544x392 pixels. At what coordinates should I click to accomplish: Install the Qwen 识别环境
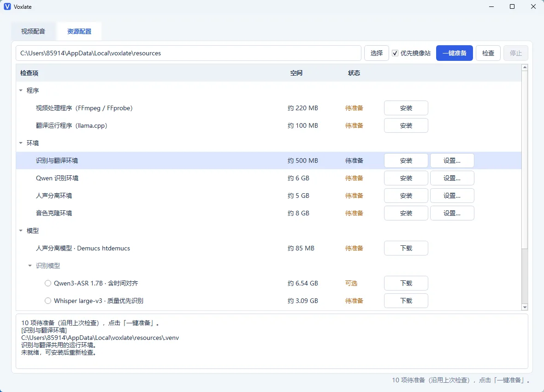(x=406, y=178)
